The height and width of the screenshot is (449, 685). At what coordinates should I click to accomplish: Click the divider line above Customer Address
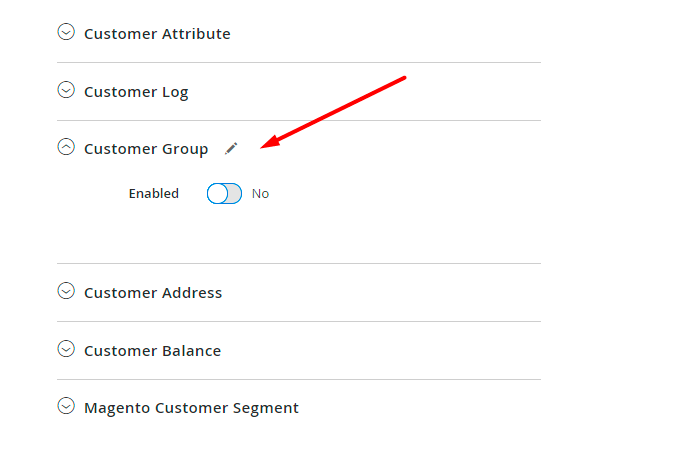[x=299, y=264]
